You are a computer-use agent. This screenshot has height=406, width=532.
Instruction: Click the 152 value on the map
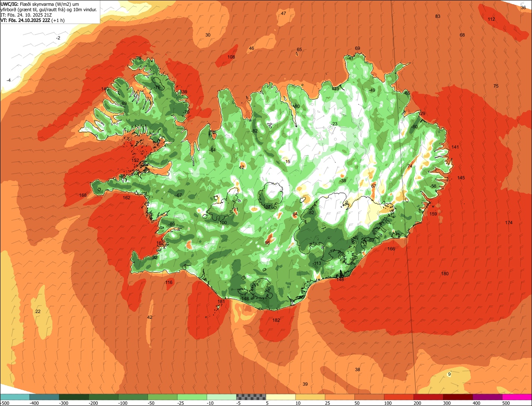[135, 160]
